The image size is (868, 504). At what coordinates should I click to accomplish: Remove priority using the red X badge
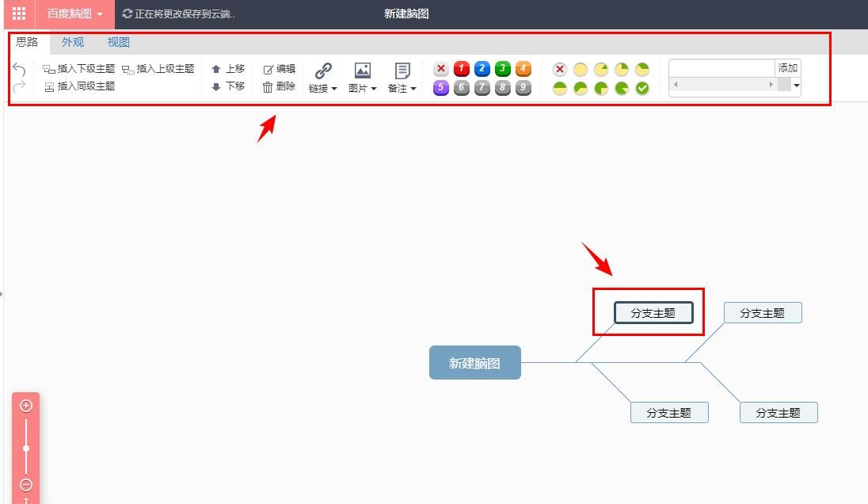click(440, 69)
